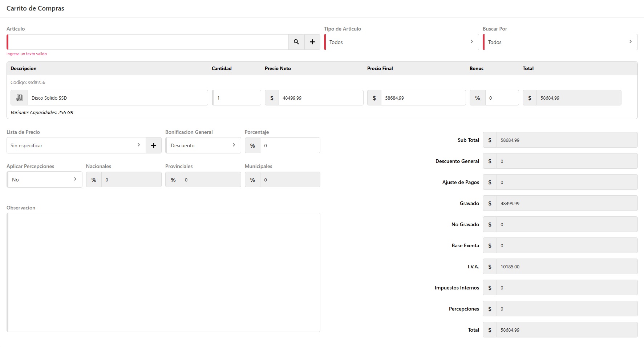Click the magnifier search icon for Articulo
The height and width of the screenshot is (348, 644).
tap(296, 42)
